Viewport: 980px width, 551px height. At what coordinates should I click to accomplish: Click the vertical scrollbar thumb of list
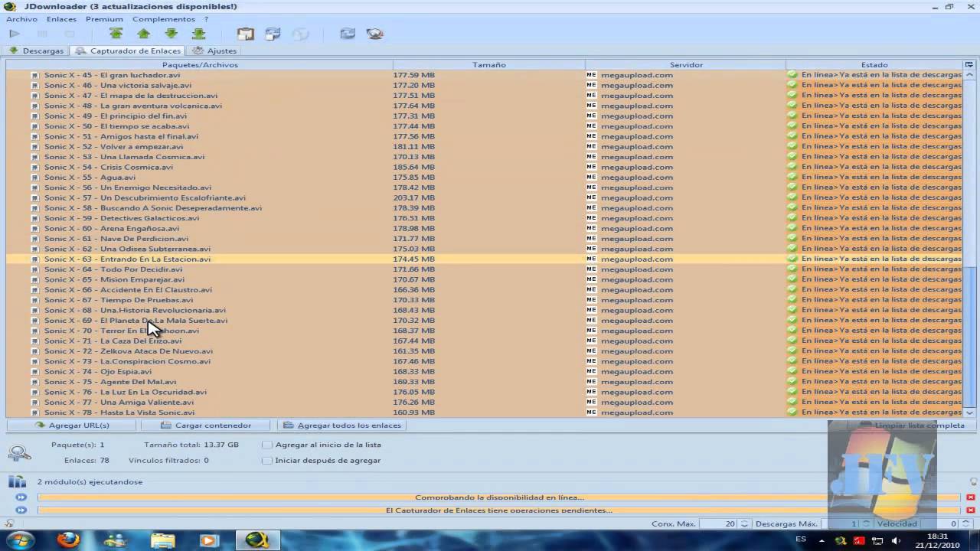click(x=970, y=337)
